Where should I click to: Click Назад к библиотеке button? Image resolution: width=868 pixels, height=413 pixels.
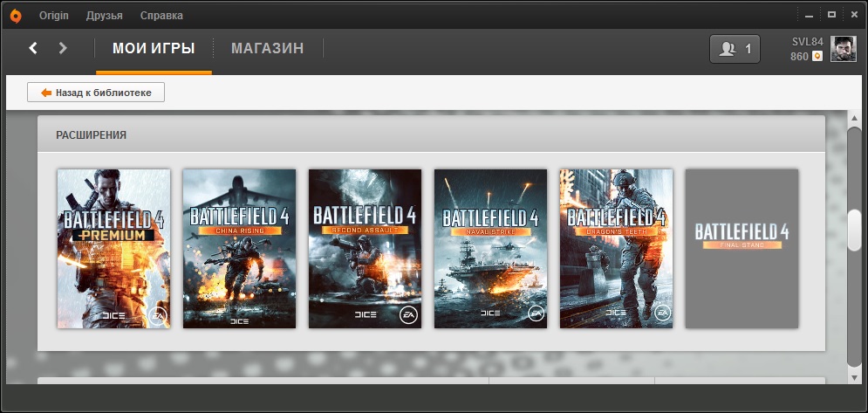pos(96,93)
